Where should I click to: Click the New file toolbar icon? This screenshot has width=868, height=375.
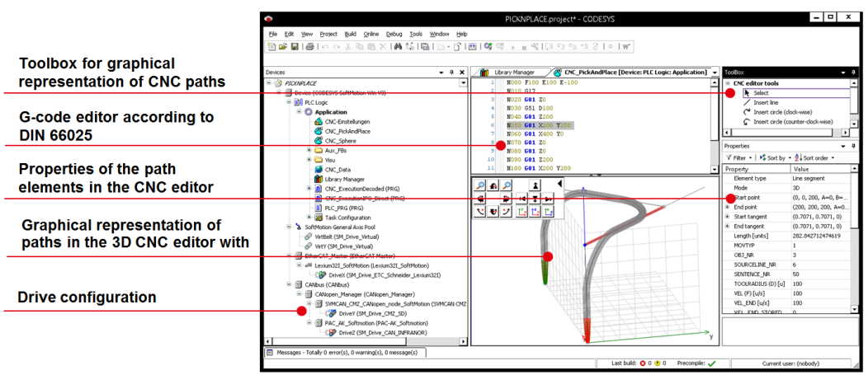272,47
